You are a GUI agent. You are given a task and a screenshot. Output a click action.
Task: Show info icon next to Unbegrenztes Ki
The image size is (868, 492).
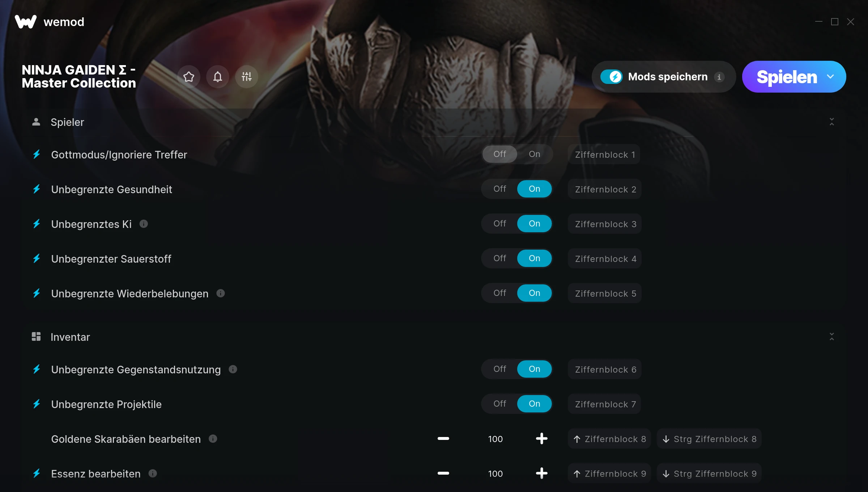144,224
